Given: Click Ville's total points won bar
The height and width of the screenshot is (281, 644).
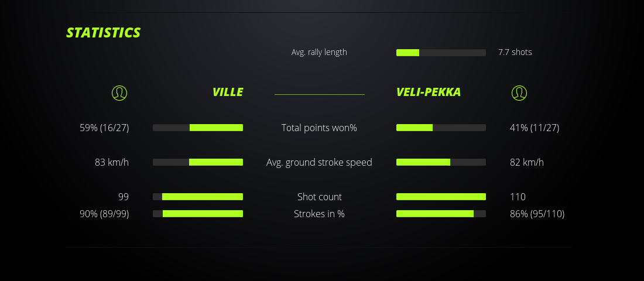Looking at the screenshot, I should (x=198, y=128).
